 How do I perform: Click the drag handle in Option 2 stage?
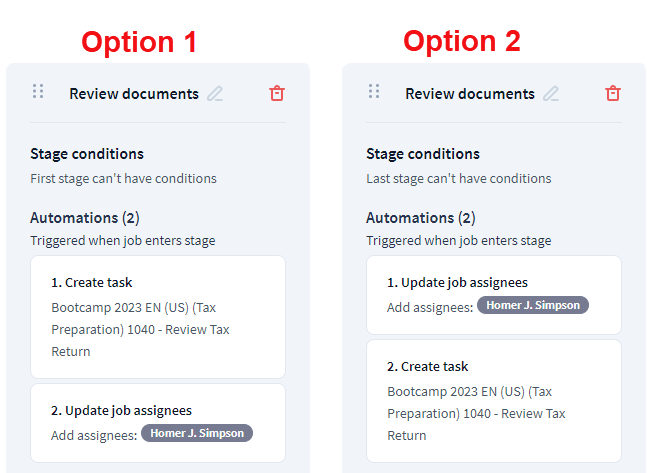374,92
